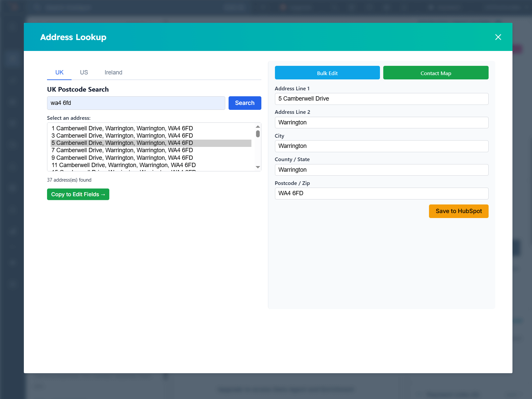Switch to the US tab
The image size is (532, 399).
click(x=83, y=72)
